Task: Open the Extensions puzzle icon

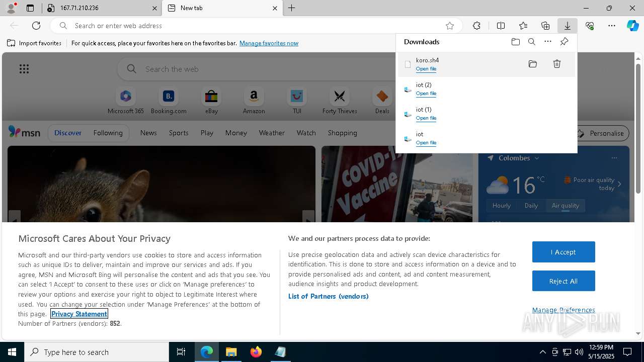Action: pos(476,26)
